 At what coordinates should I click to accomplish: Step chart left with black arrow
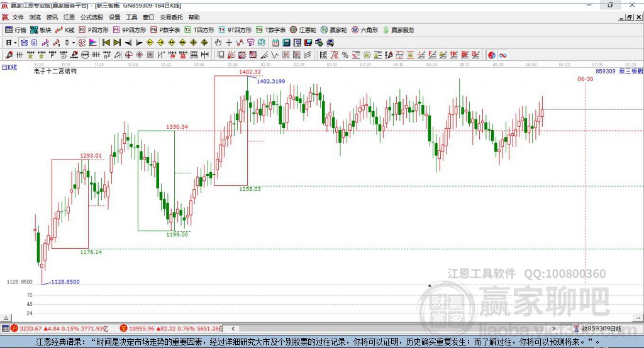click(128, 43)
